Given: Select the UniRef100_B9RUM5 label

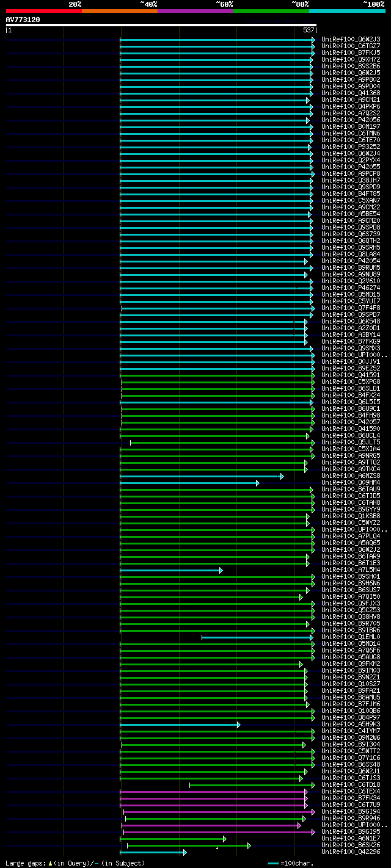Looking at the screenshot, I should point(351,267).
